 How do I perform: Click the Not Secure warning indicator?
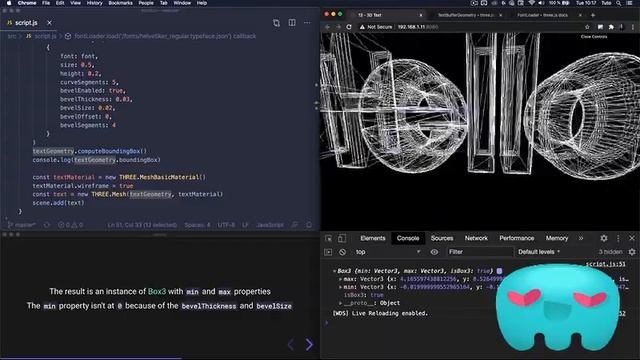point(376,27)
